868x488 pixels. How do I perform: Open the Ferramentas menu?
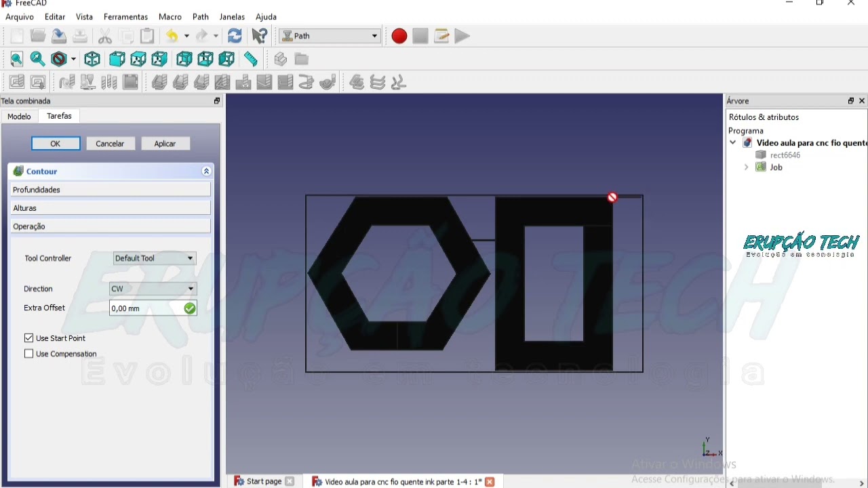click(125, 17)
